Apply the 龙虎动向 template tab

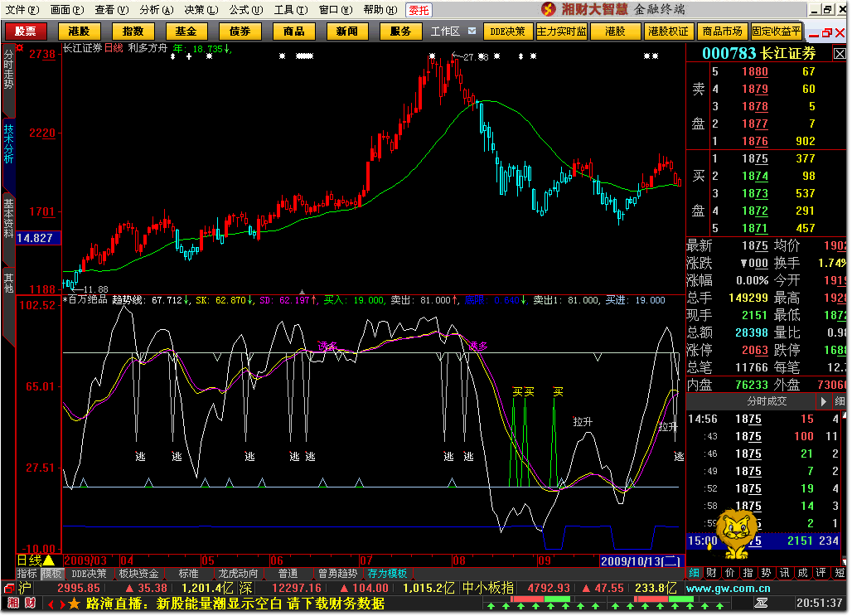[x=238, y=574]
